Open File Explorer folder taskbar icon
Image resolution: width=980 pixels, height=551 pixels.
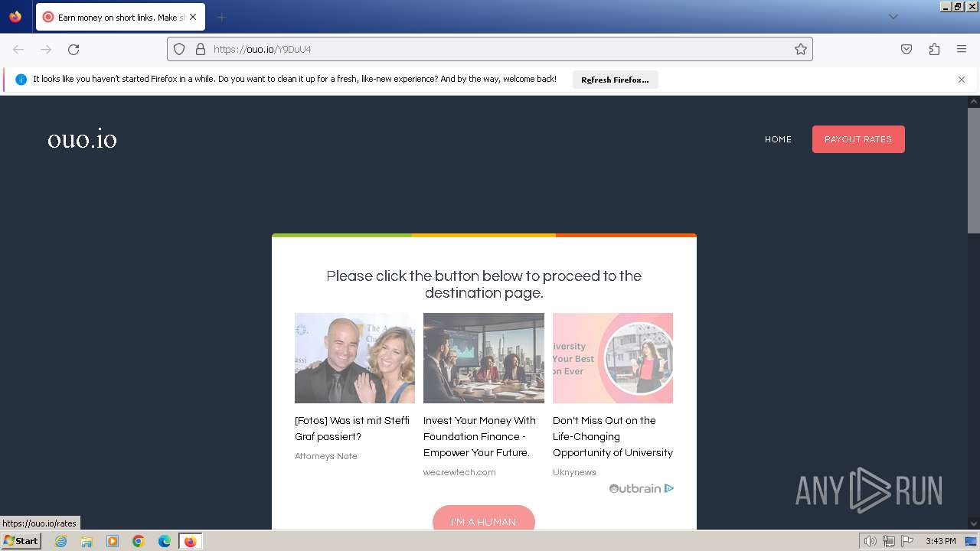click(87, 541)
